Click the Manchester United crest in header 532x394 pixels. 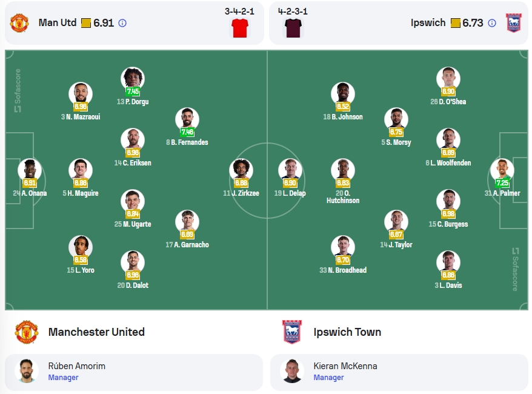click(19, 23)
